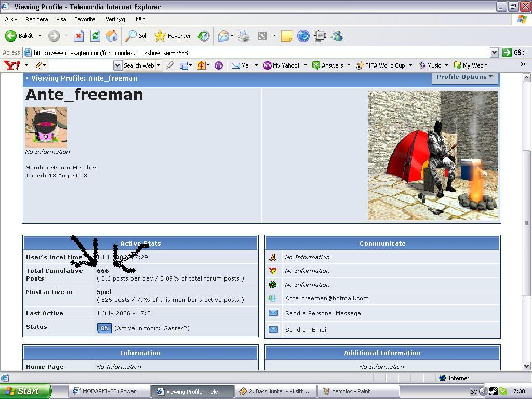532x399 pixels.
Task: Click the Print icon in toolbar
Action: (244, 36)
